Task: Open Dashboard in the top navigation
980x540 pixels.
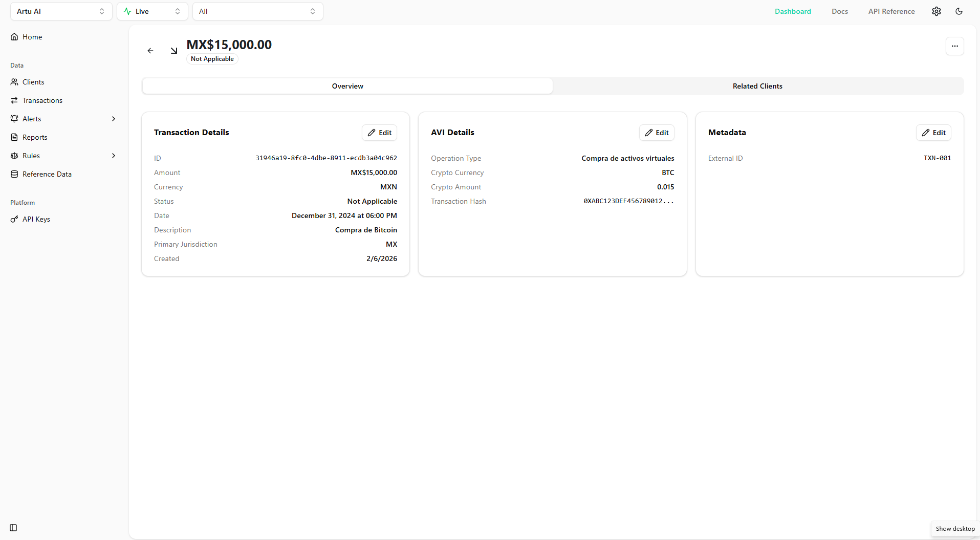Action: click(x=793, y=11)
